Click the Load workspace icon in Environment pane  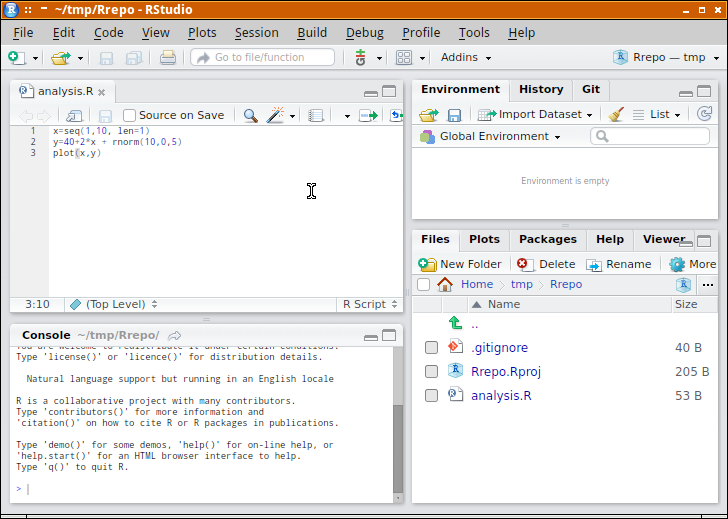429,115
